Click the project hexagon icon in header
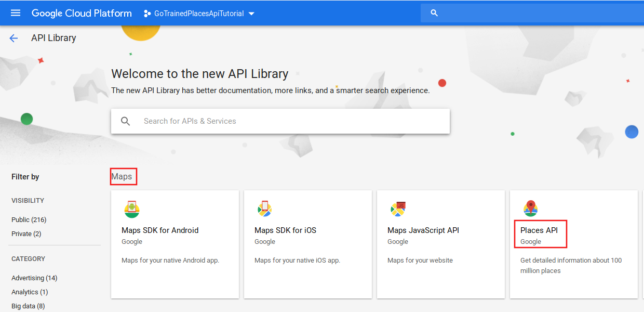 147,14
